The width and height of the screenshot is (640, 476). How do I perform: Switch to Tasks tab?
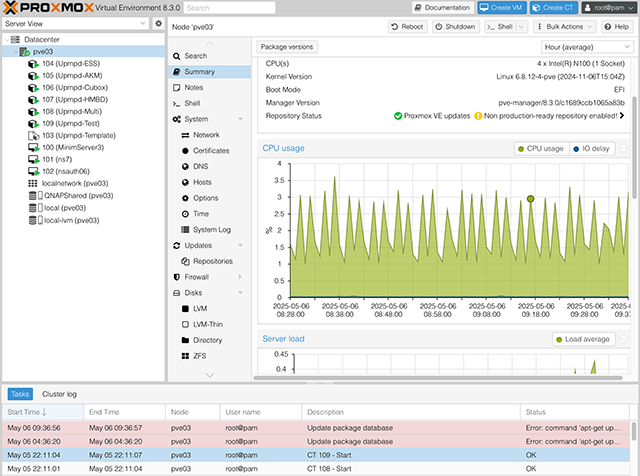20,394
